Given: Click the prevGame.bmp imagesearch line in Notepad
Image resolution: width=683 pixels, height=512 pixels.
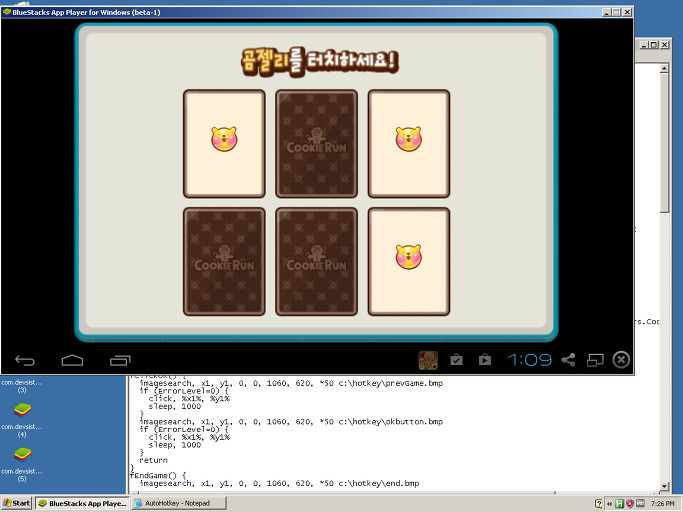Looking at the screenshot, I should pos(291,383).
